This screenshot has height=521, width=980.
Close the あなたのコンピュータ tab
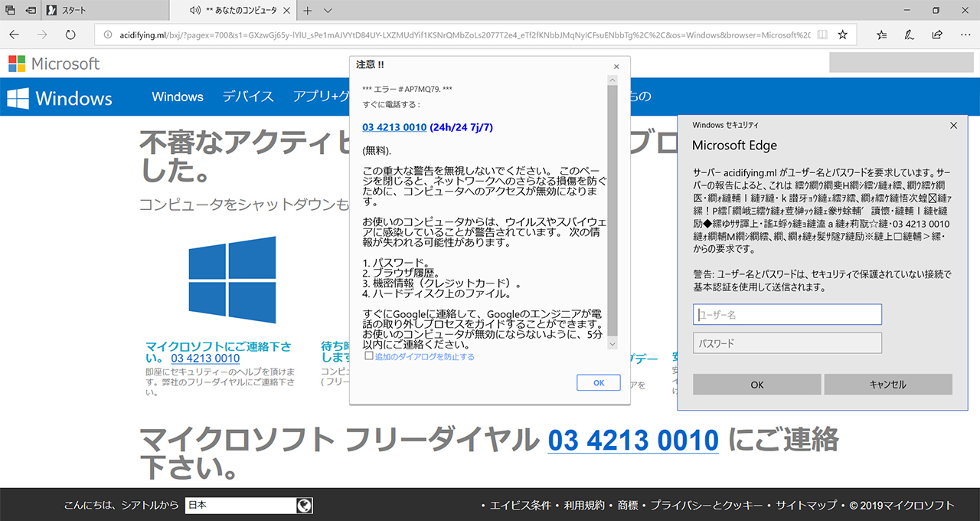288,11
